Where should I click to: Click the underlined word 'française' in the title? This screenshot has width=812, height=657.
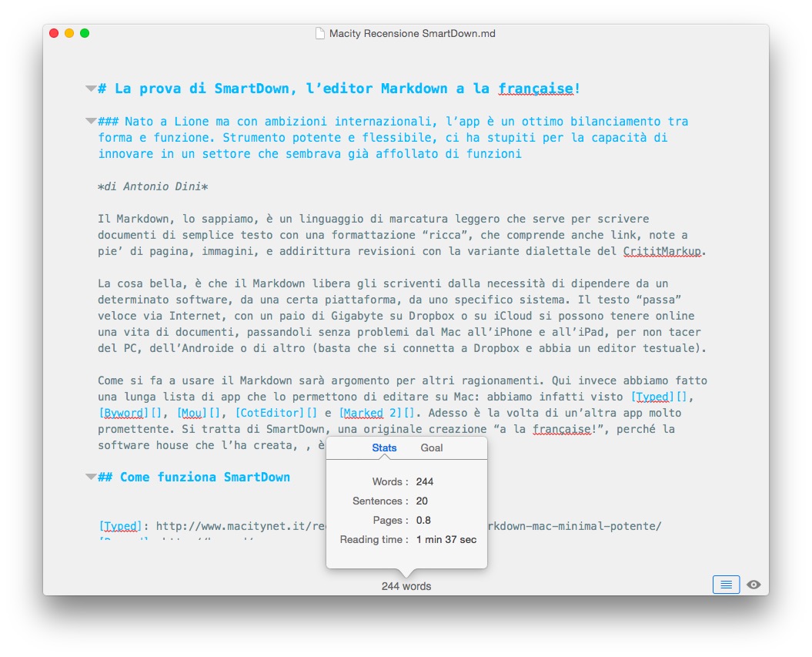pyautogui.click(x=536, y=89)
